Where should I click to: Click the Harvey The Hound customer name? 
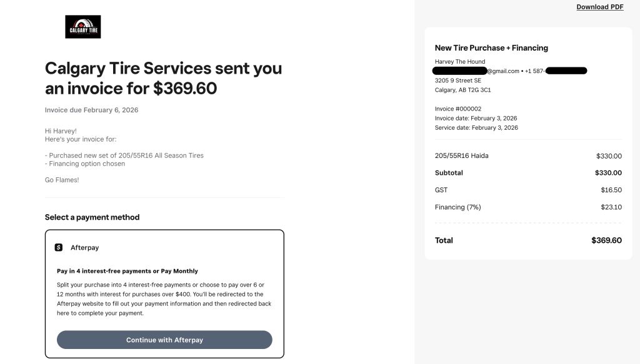tap(459, 62)
